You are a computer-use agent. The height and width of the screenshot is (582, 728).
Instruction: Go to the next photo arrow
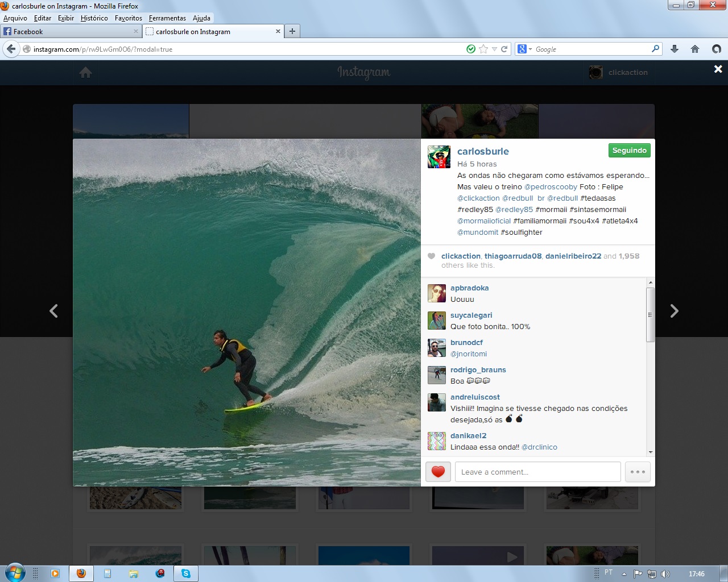tap(674, 311)
